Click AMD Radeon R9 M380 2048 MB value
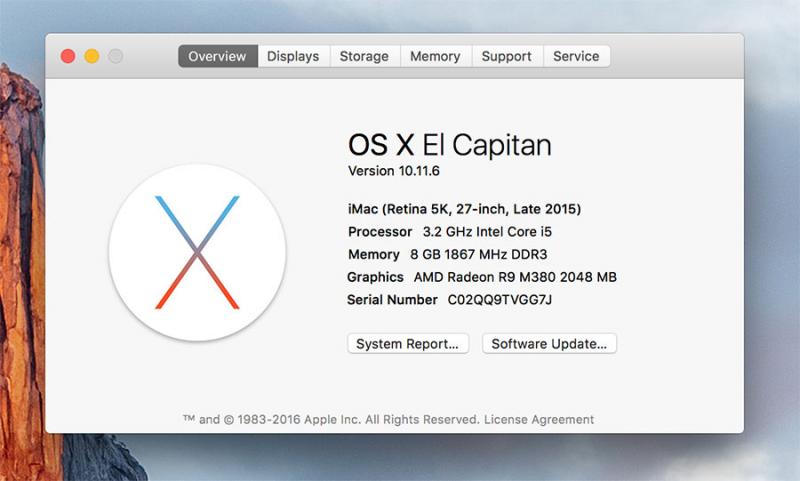Image resolution: width=800 pixels, height=481 pixels. [x=515, y=277]
